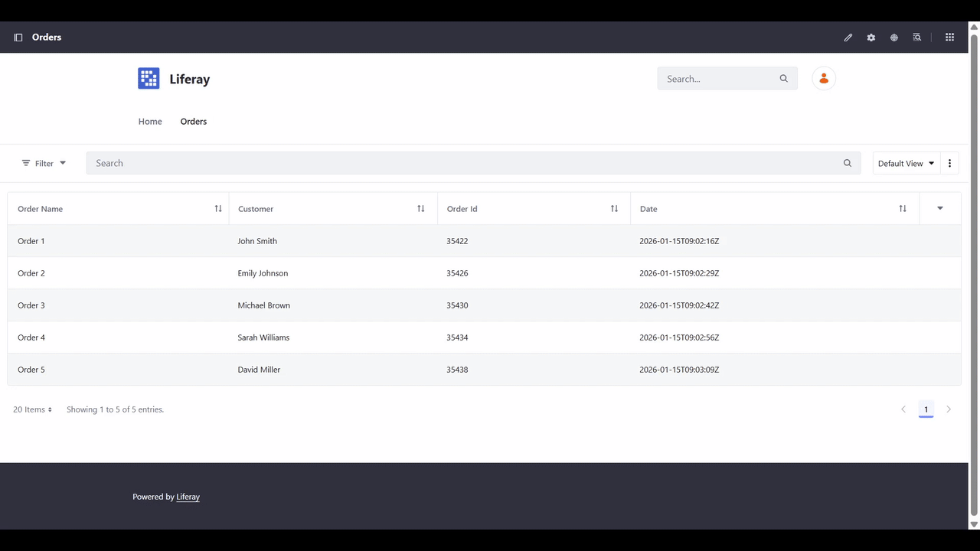
Task: Expand the column visibility caret in table header
Action: 940,208
